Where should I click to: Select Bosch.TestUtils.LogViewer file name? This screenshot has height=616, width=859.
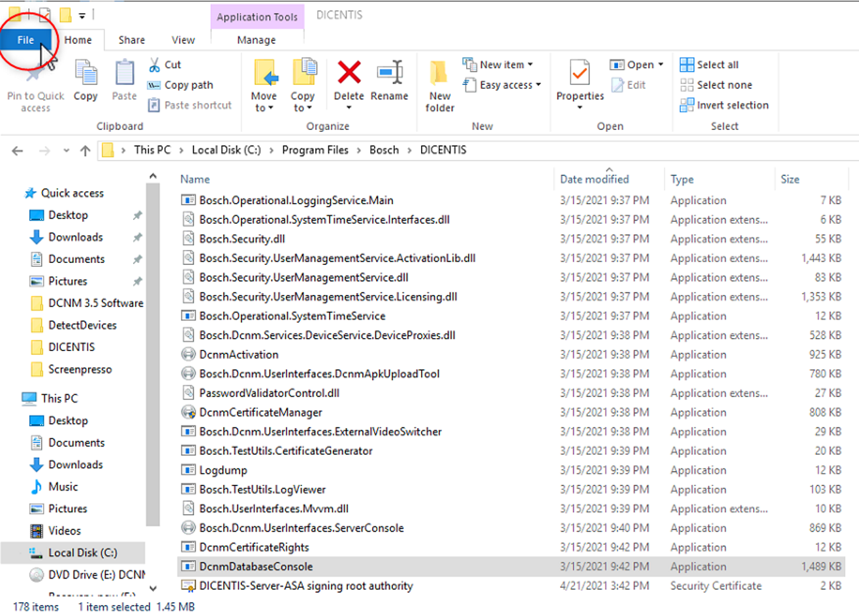[262, 489]
